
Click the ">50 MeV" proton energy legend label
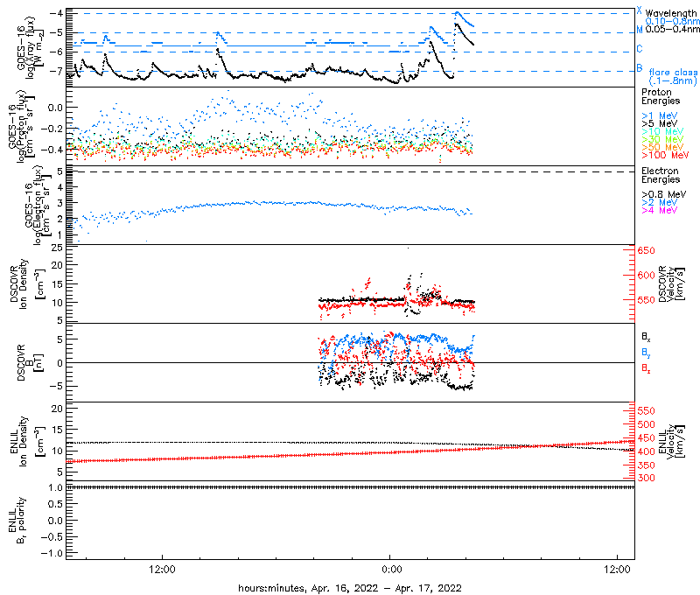662,147
